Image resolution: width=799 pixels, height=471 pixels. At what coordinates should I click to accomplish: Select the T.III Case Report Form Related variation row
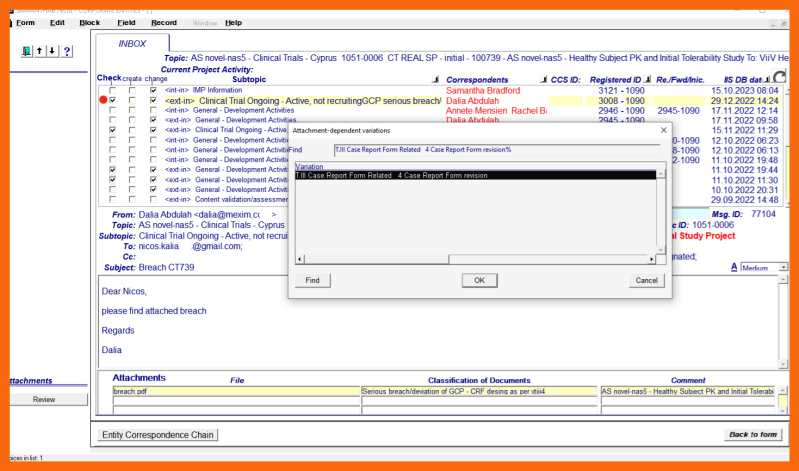tap(475, 175)
